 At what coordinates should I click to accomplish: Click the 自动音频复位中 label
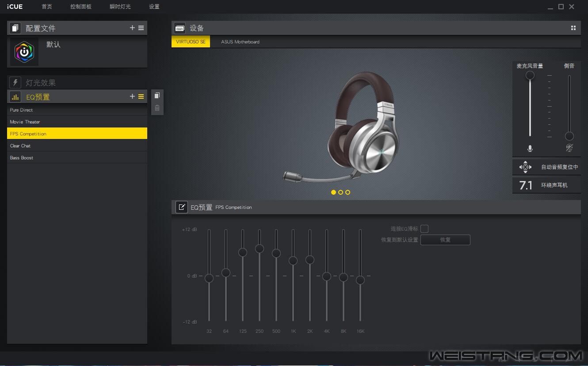560,167
